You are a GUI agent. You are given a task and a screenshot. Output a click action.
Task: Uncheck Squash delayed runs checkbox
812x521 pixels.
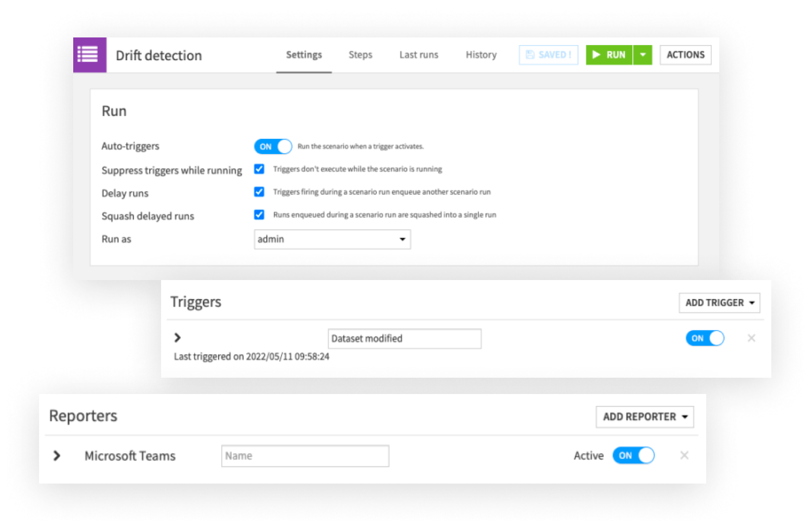pyautogui.click(x=259, y=215)
